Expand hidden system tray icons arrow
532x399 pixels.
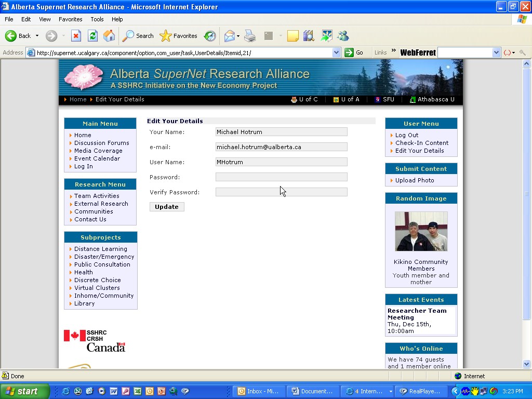455,391
